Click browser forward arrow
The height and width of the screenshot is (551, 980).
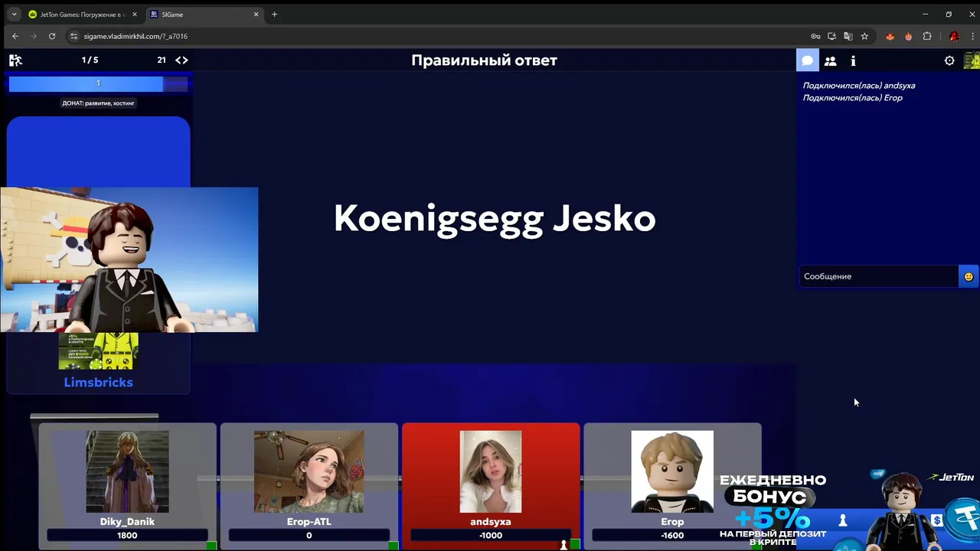coord(34,36)
